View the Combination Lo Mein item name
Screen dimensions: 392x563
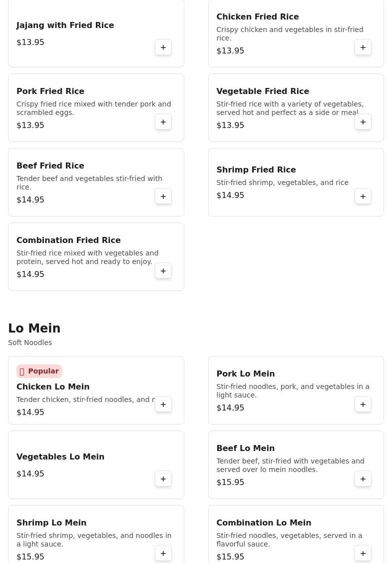(264, 522)
